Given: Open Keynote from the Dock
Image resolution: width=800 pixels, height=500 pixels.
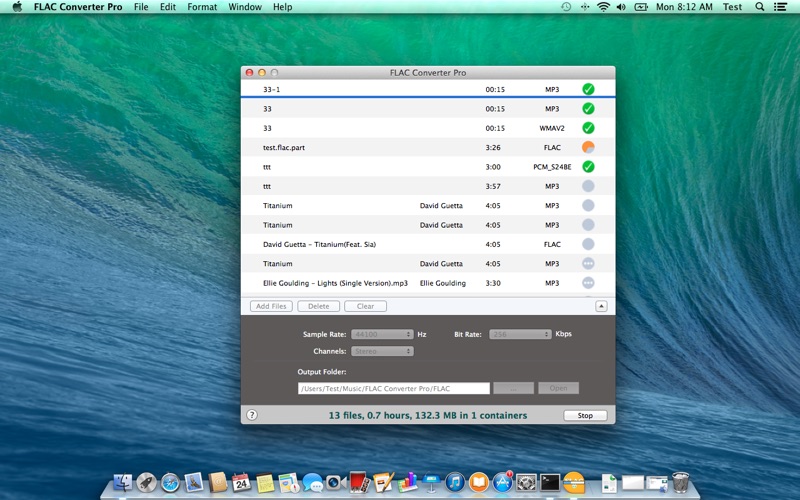Looking at the screenshot, I should (x=431, y=482).
